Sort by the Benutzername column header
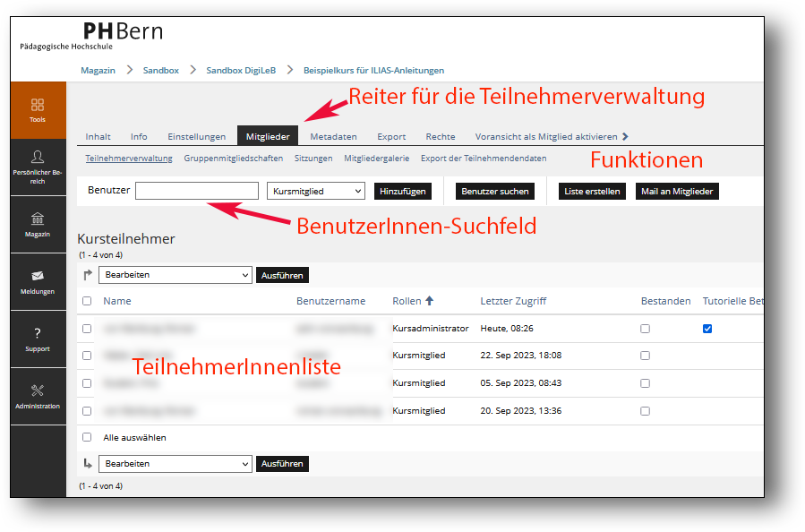The height and width of the screenshot is (532, 805). [330, 301]
